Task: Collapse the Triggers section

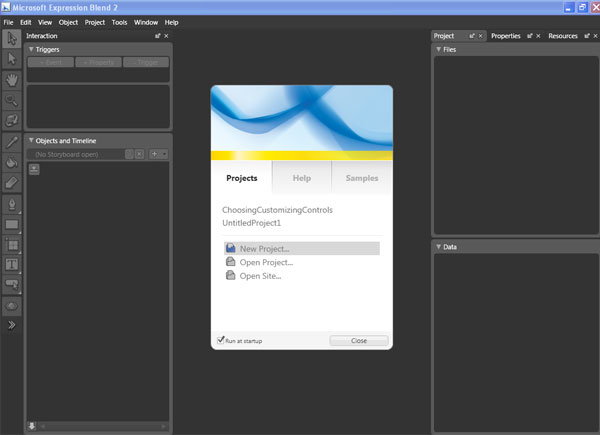Action: [x=31, y=49]
